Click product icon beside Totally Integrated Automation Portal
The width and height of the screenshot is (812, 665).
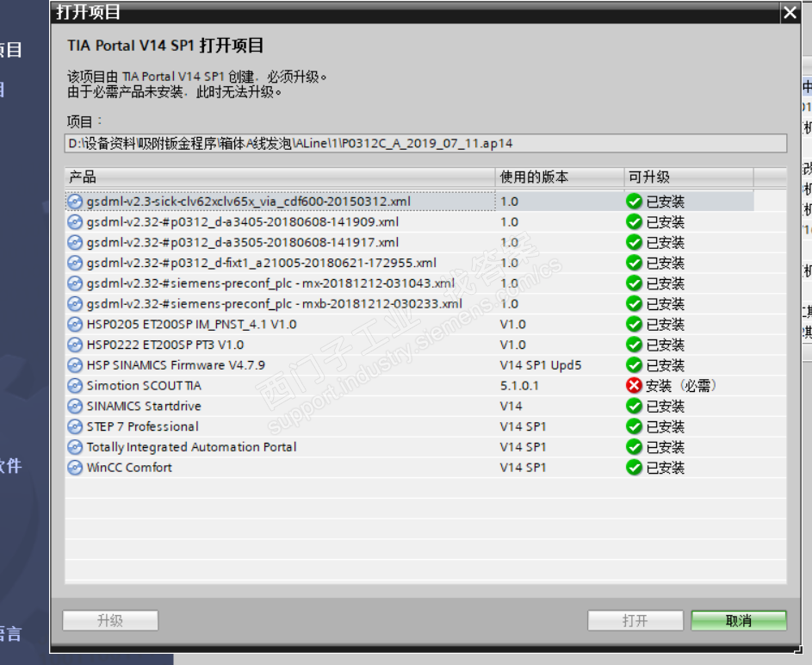[75, 447]
